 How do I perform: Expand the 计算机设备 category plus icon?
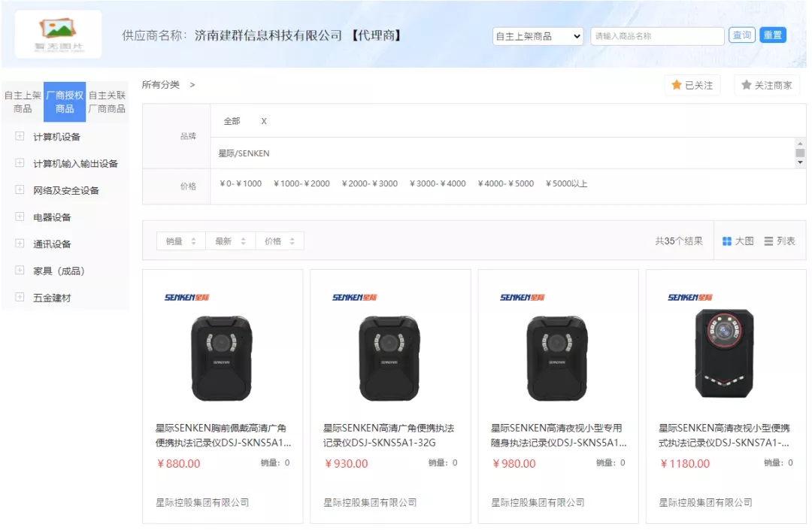(x=20, y=136)
